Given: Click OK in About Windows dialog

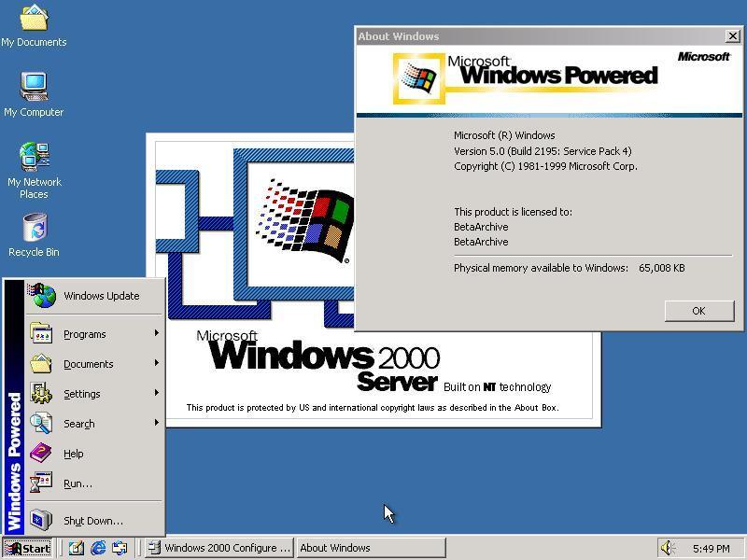Looking at the screenshot, I should 698,311.
